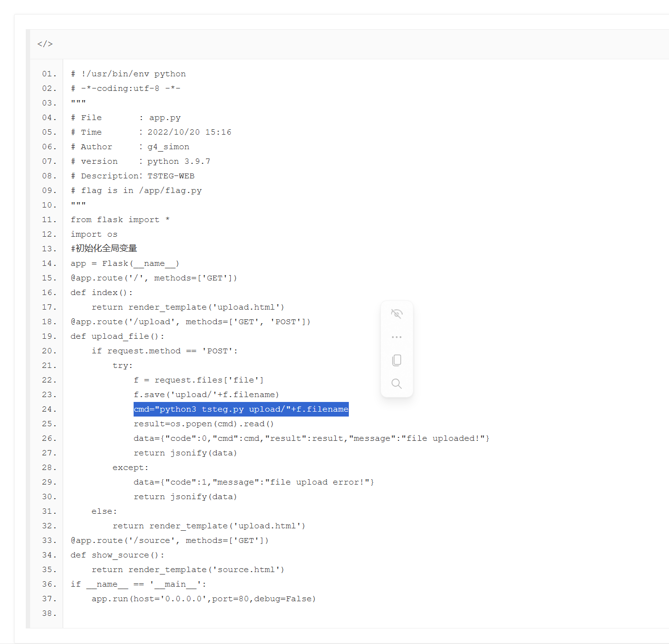Open the three-dot more options icon
The image size is (669, 644).
click(396, 337)
